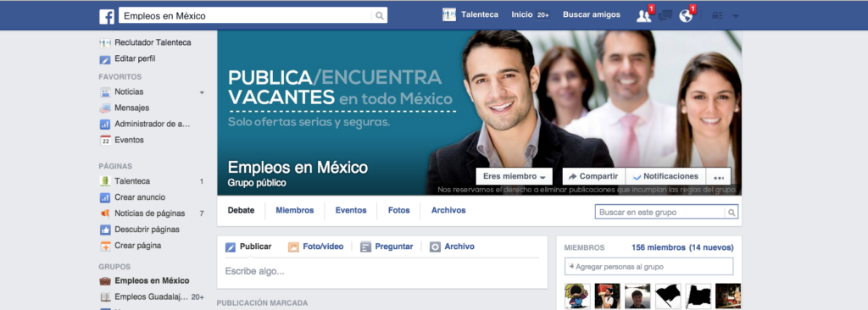This screenshot has width=868, height=310.
Task: Click the Mensajes sidebar icon
Action: click(105, 108)
